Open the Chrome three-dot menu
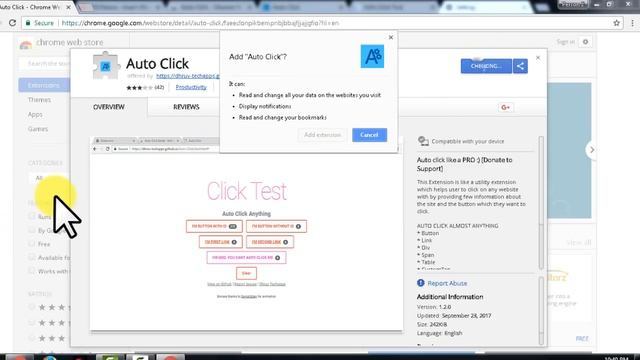Screen dimensions: 640x360 (x=632, y=23)
